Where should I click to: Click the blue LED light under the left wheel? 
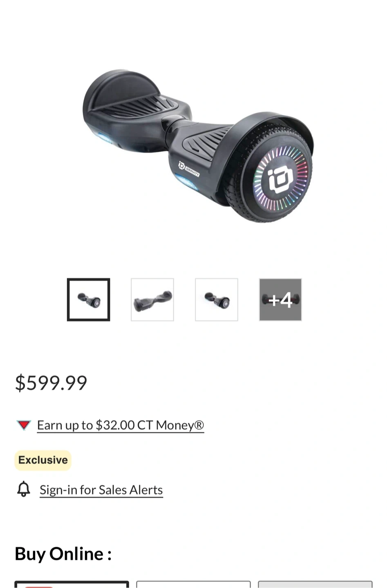(x=105, y=138)
